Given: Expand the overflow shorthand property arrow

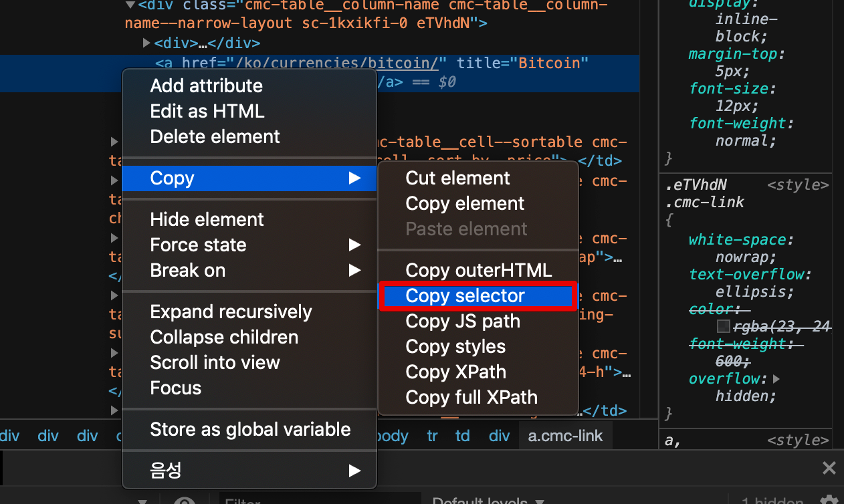Looking at the screenshot, I should point(776,378).
